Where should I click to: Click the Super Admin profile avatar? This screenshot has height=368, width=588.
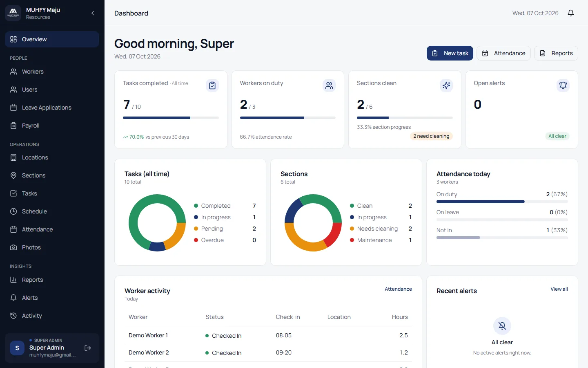point(17,348)
